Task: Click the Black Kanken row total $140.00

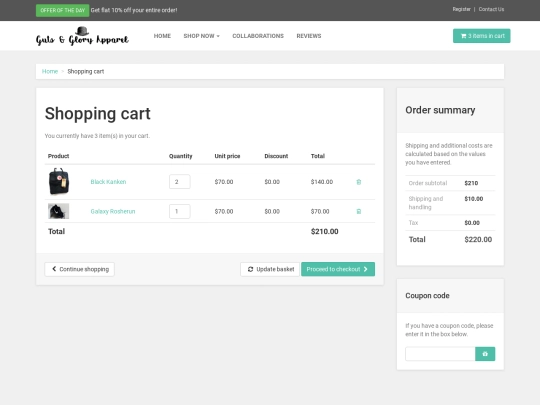Action: [322, 182]
